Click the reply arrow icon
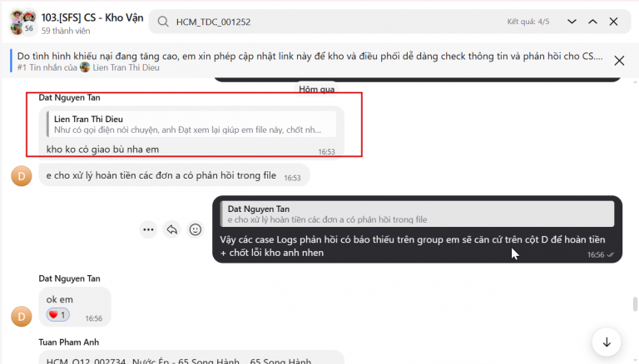This screenshot has height=364, width=639. click(x=171, y=229)
